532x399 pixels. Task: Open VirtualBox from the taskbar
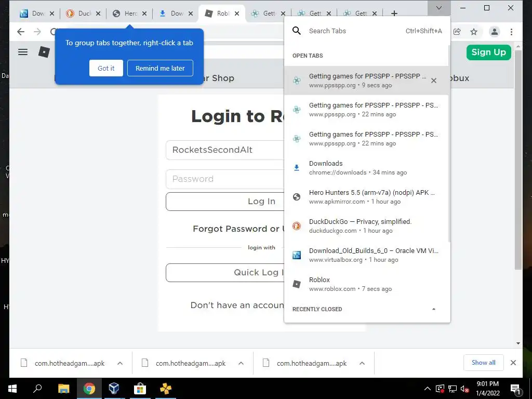point(114,389)
